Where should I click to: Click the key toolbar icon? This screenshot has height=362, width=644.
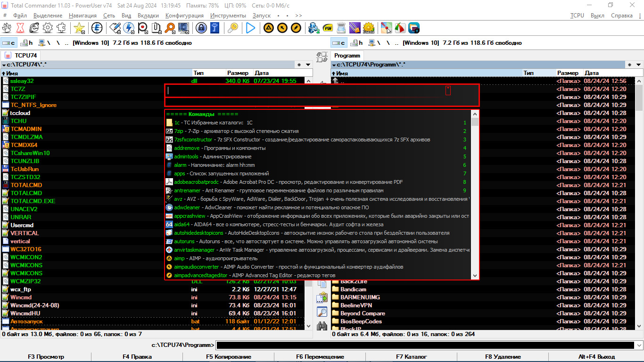[x=232, y=28]
